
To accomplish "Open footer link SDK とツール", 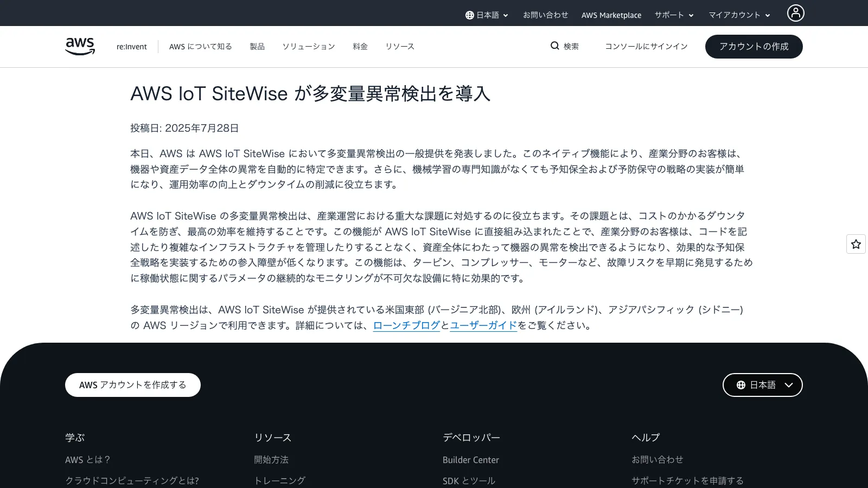I will (x=469, y=480).
